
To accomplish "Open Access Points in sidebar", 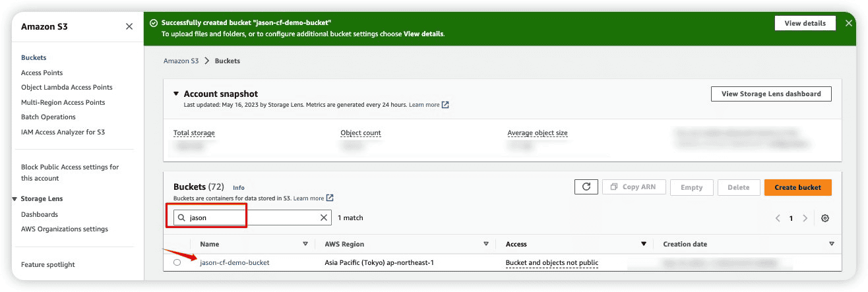I will 42,73.
